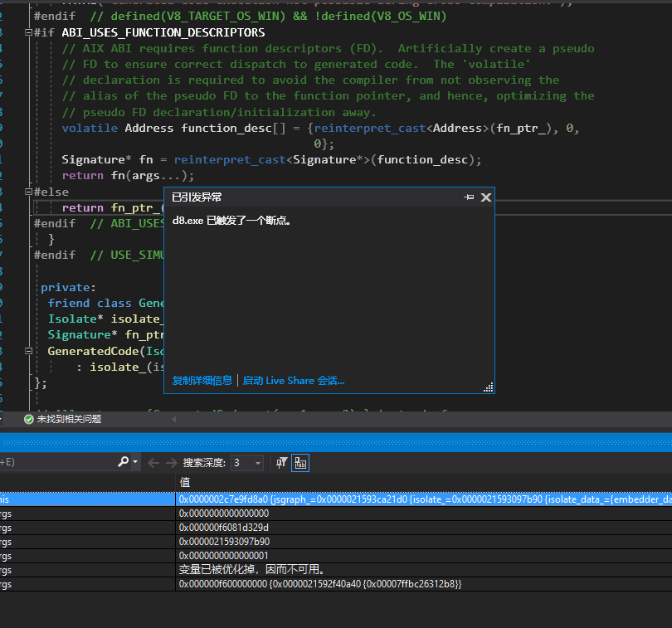672x628 pixels.
Task: Toggle the pinned-items filter icon
Action: click(x=281, y=463)
